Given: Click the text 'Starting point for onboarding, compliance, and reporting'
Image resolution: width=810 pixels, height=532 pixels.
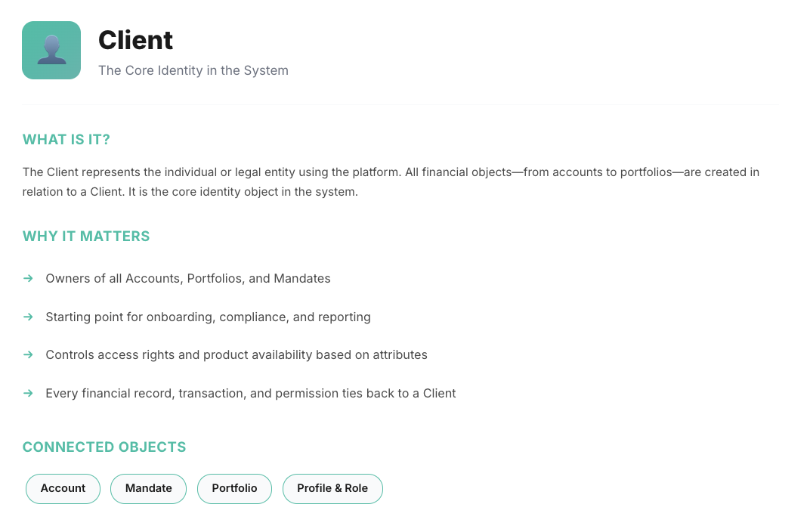Looking at the screenshot, I should pyautogui.click(x=208, y=317).
